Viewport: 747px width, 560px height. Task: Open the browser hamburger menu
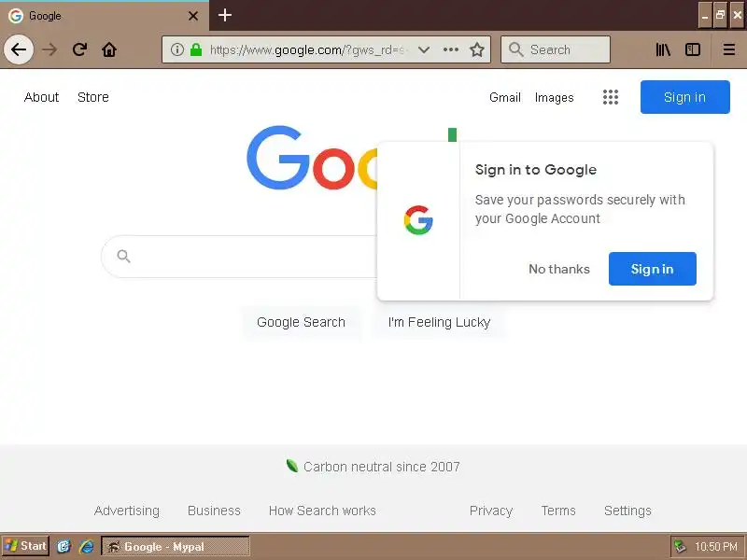click(x=729, y=49)
